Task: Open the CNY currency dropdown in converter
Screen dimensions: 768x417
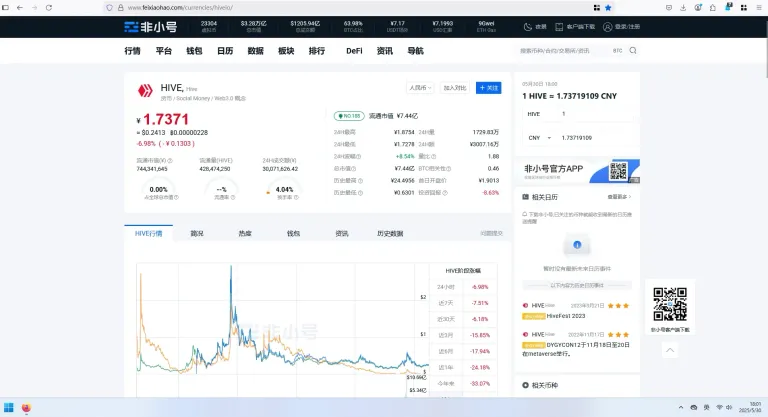Action: click(540, 138)
